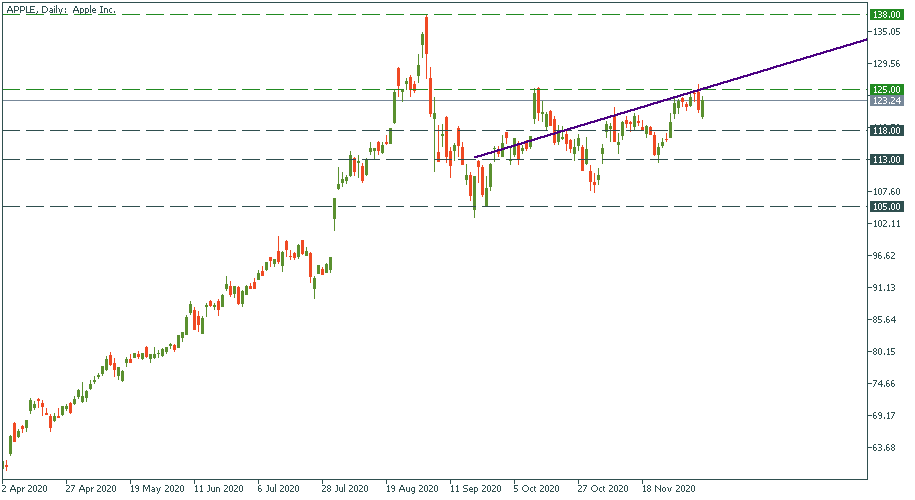Click the 28 Jul 2020 date label

(347, 489)
